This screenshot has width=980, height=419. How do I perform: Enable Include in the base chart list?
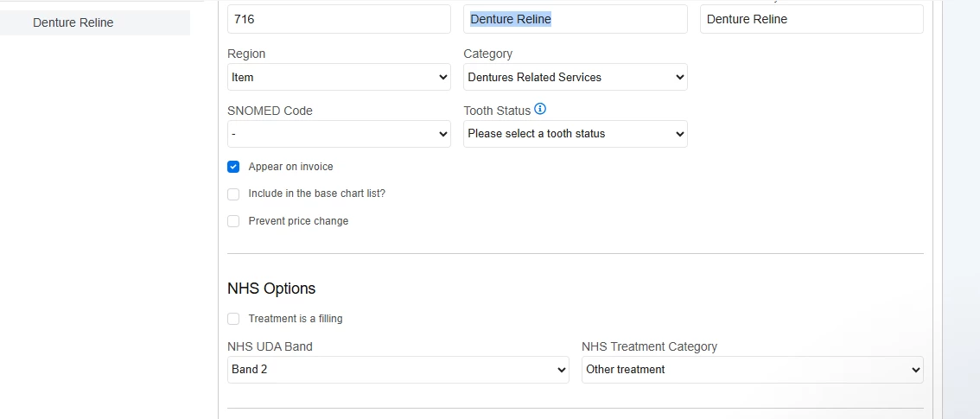coord(233,194)
